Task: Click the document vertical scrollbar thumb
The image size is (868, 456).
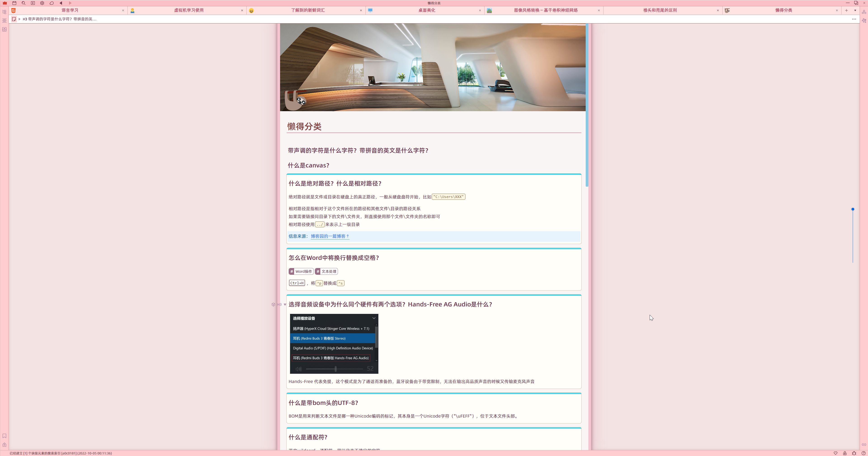Action: [587, 104]
